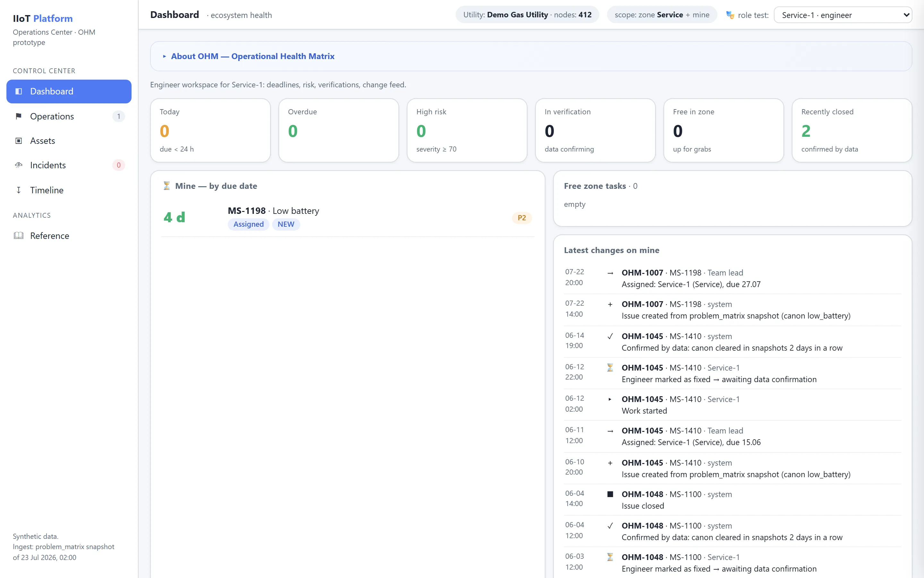
Task: Click OHM-1045 in the 06-14 19:00 entry
Action: tap(642, 337)
